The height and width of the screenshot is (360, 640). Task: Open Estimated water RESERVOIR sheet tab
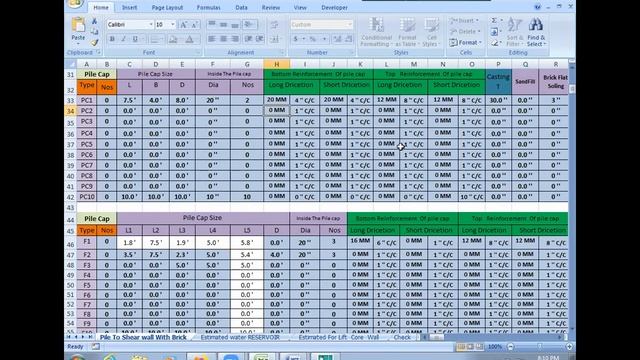pos(240,338)
